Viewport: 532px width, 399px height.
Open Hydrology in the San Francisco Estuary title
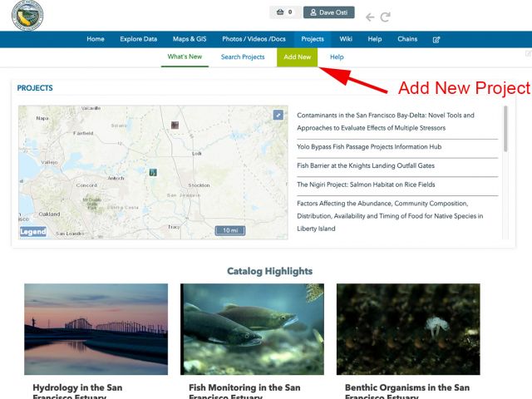click(77, 391)
